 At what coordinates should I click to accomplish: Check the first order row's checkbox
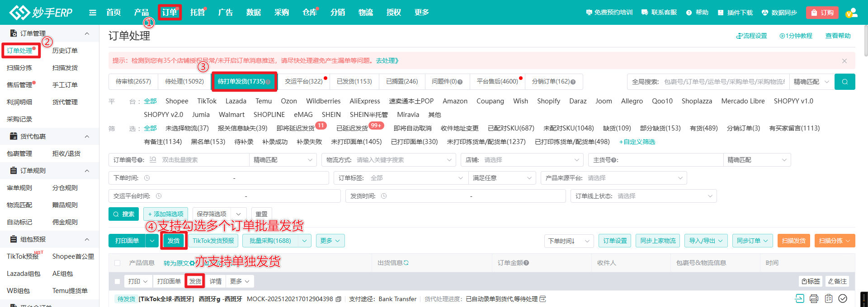click(x=118, y=281)
